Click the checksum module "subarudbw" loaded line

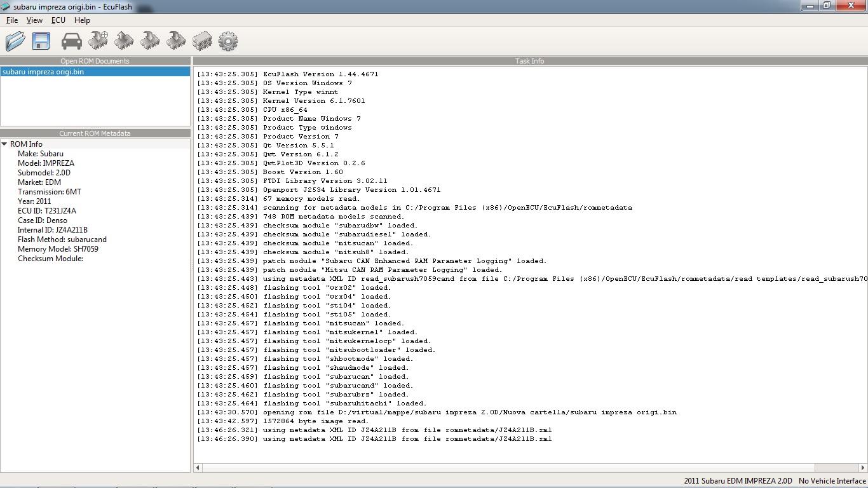(x=308, y=225)
